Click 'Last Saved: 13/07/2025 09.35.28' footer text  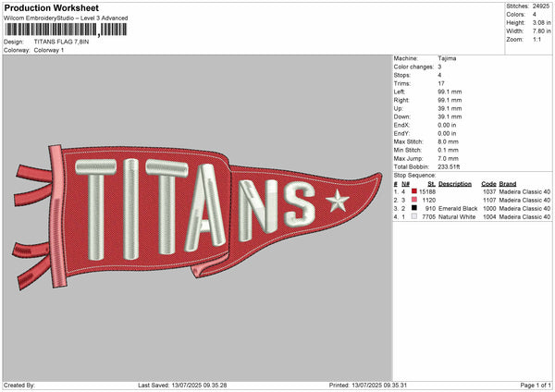tap(182, 385)
